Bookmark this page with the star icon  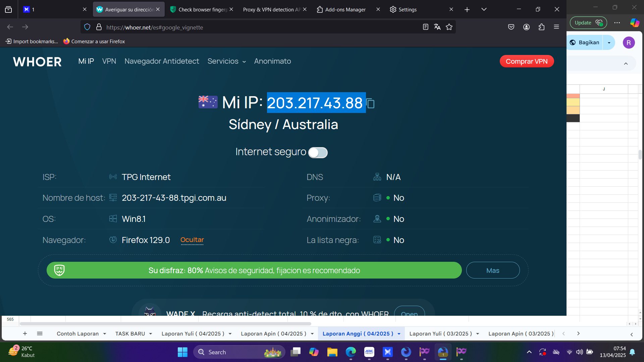click(x=449, y=27)
